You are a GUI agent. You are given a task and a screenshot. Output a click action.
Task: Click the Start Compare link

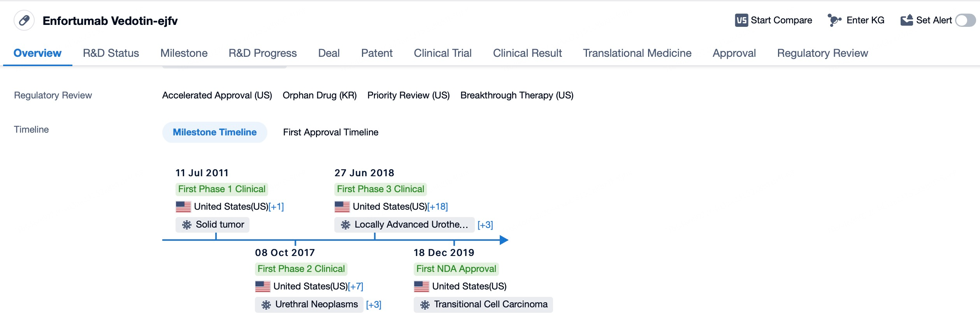781,20
